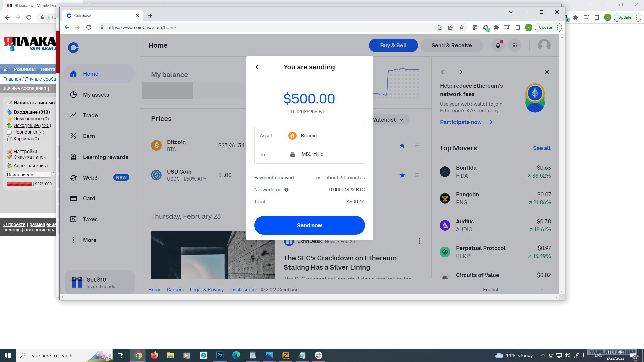644x362 pixels.
Task: Unstar USD Coin from the watchlist
Action: click(x=402, y=175)
